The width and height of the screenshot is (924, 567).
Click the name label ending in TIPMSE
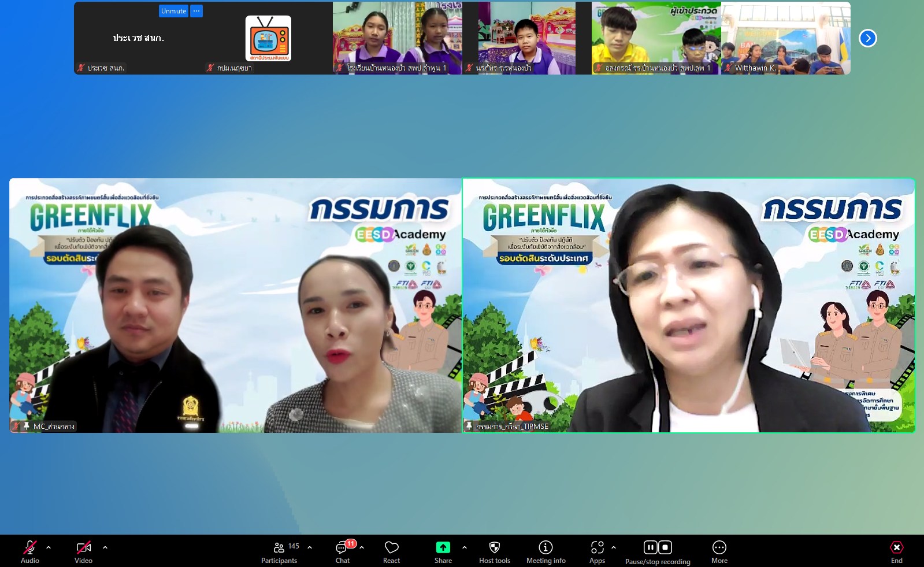coord(512,427)
